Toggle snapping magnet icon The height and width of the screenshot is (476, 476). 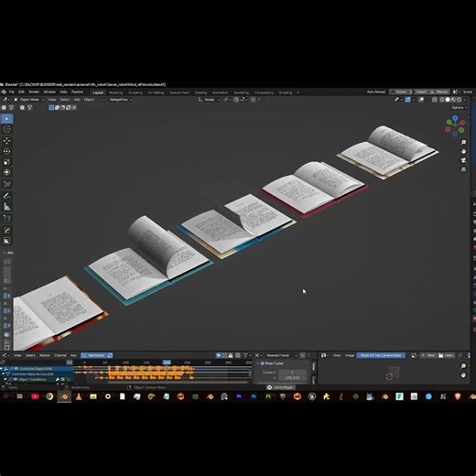pos(236,100)
